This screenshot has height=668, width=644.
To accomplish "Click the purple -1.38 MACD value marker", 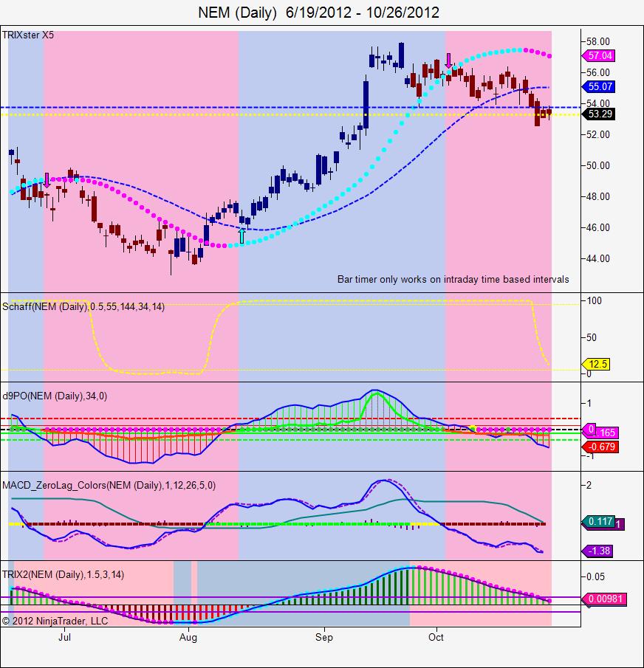I will pyautogui.click(x=598, y=551).
